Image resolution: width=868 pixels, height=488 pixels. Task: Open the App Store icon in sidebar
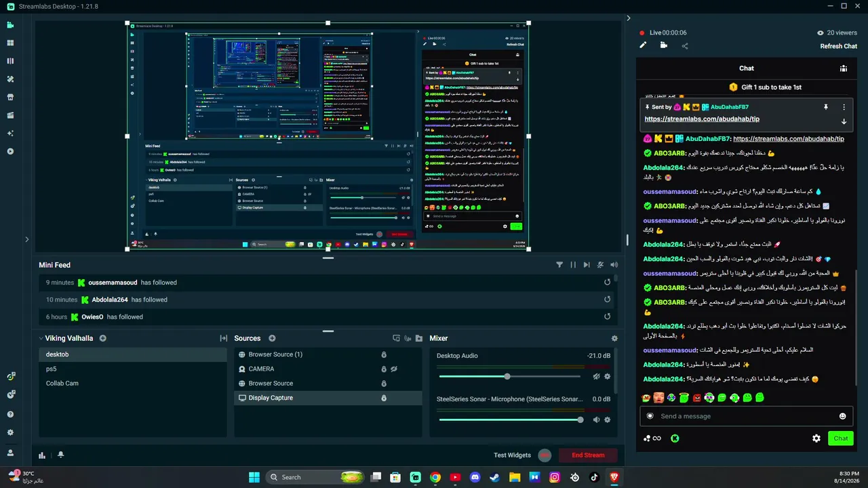point(10,97)
